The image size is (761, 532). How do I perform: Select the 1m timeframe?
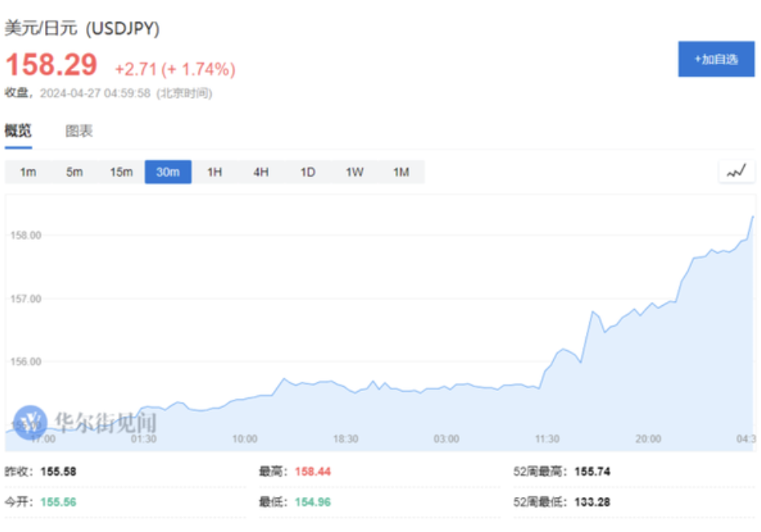(28, 172)
